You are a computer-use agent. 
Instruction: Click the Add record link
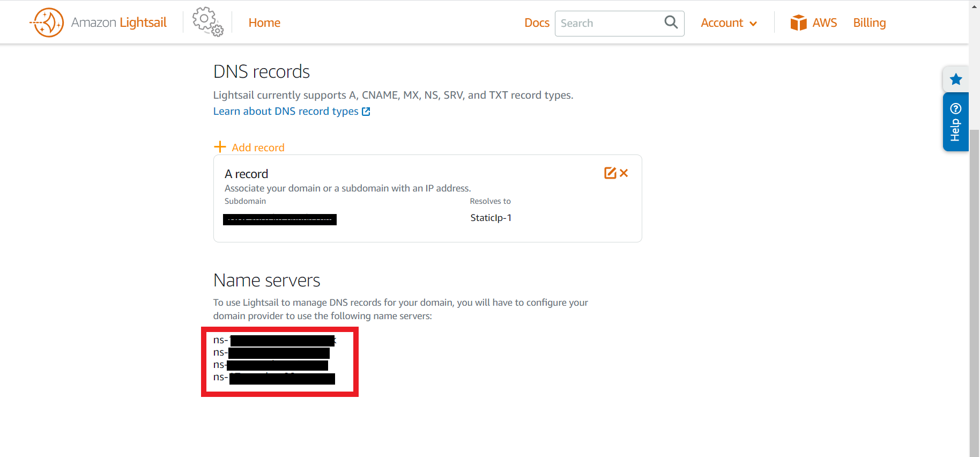coord(258,148)
